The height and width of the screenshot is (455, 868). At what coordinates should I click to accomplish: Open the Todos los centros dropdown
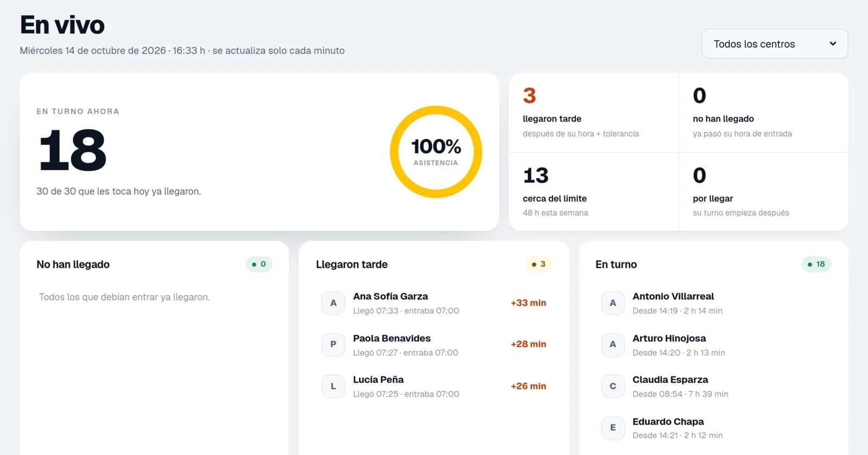tap(774, 44)
